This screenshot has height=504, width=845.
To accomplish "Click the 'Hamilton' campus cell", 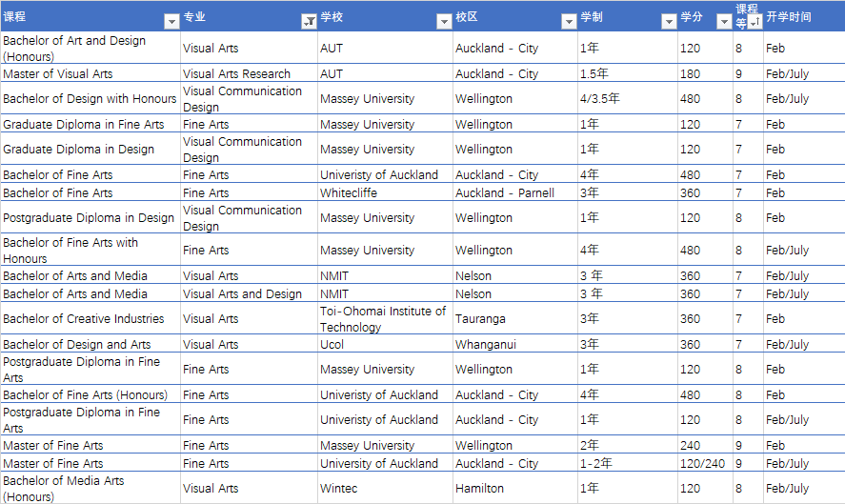I will 514,489.
